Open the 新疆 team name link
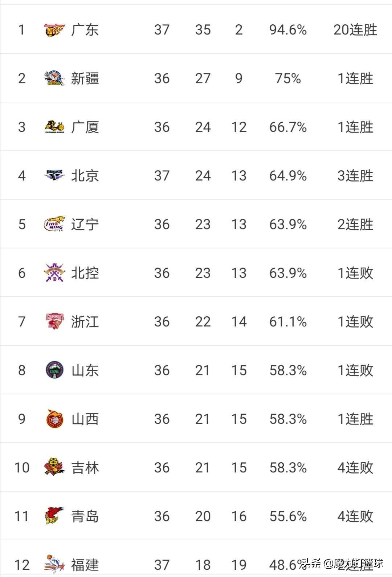This screenshot has height=577, width=392. coord(85,78)
